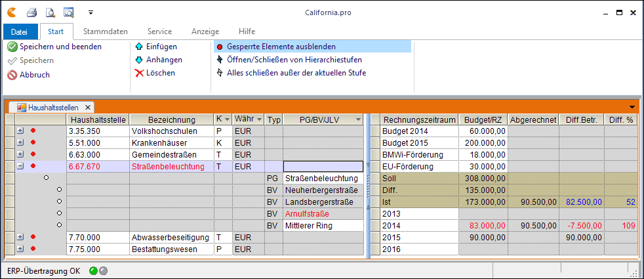Open the Service ribbon tab
The image size is (644, 279).
tap(160, 32)
